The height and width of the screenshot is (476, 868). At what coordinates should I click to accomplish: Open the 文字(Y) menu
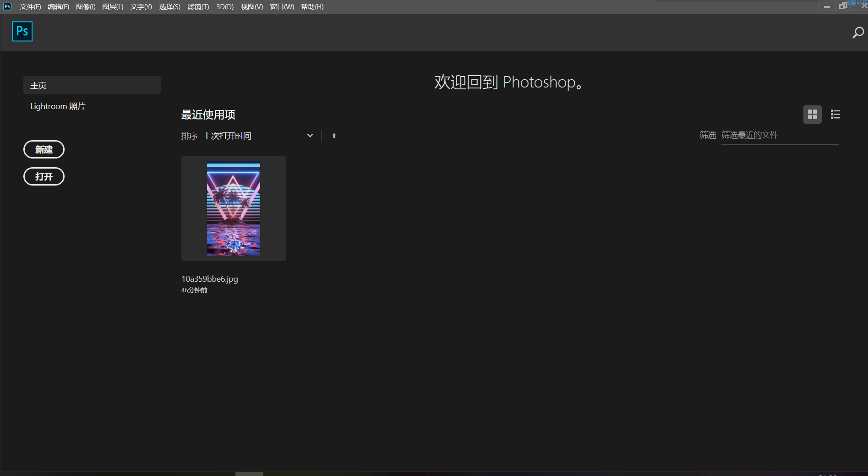click(141, 6)
